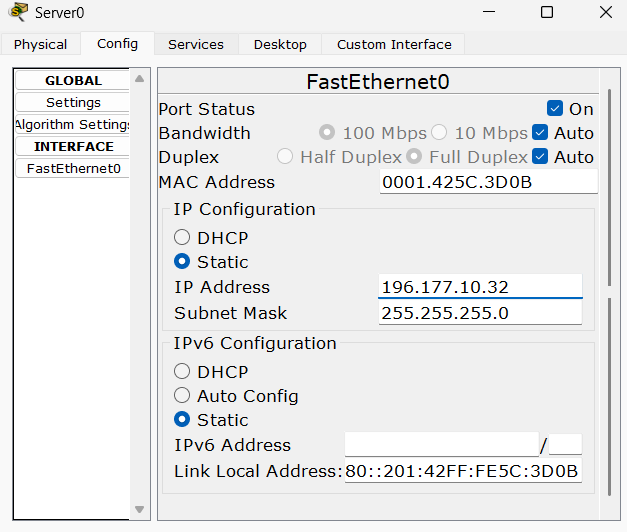Click the Server0 window icon in title bar
627x532 pixels.
point(17,13)
